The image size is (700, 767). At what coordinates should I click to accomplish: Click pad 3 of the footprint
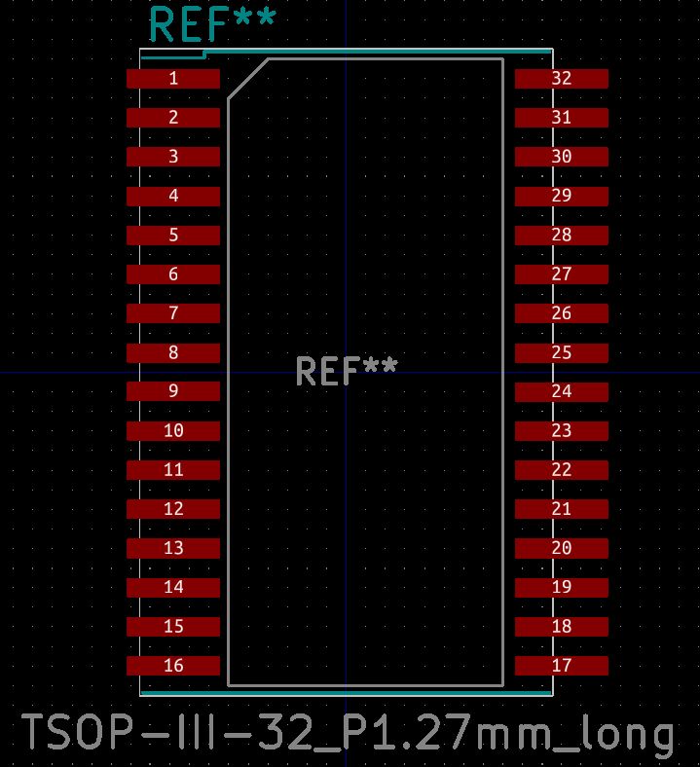[173, 157]
